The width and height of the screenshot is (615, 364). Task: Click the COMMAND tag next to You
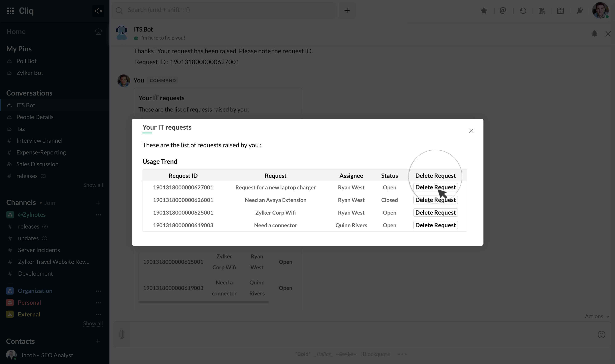click(163, 80)
